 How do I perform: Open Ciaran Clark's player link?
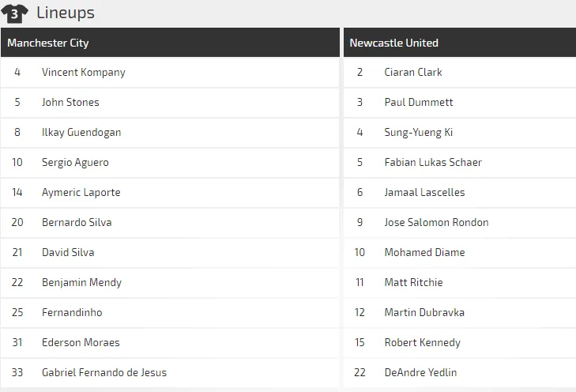[x=413, y=72]
